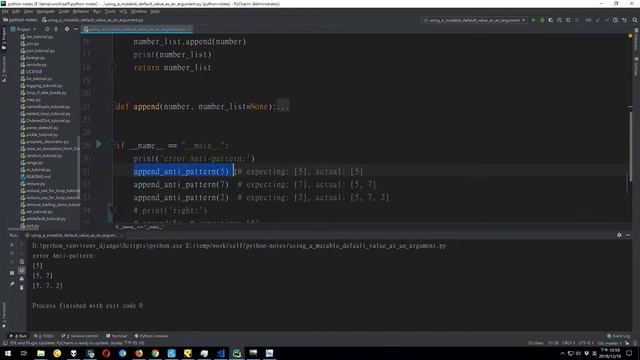Locate opened file target icon in Project panel

[x=47, y=29]
